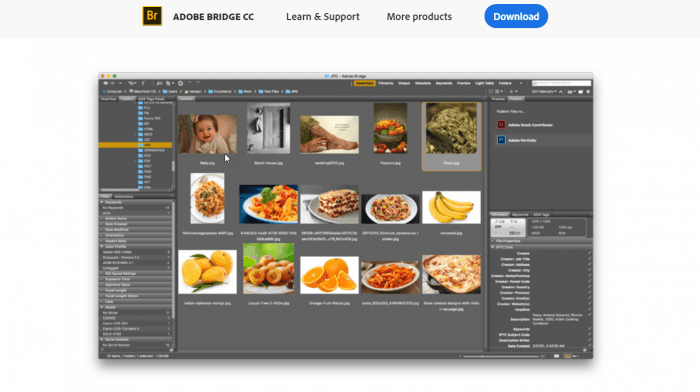
Task: Click the Documents folder breadcrumb
Action: [220, 92]
